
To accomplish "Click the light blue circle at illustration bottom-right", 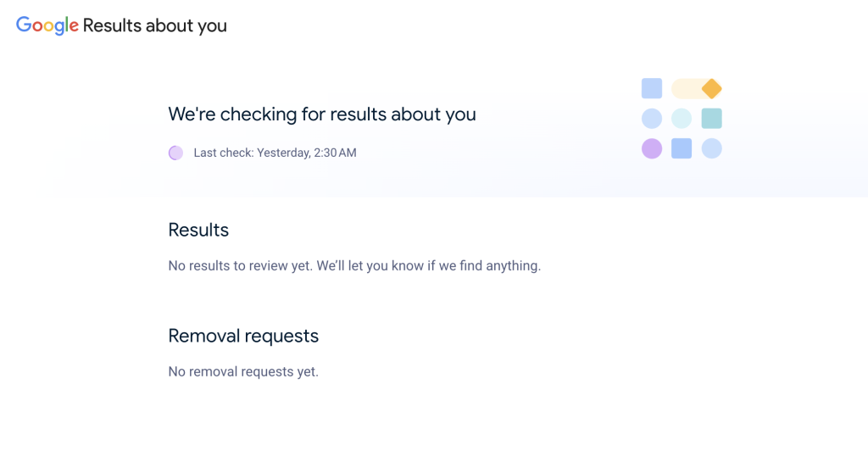I will click(711, 148).
